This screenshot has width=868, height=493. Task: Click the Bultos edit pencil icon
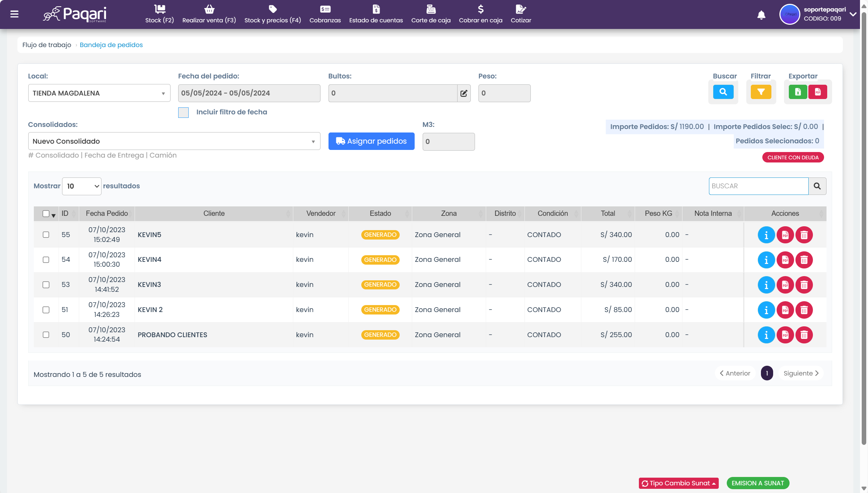click(463, 93)
